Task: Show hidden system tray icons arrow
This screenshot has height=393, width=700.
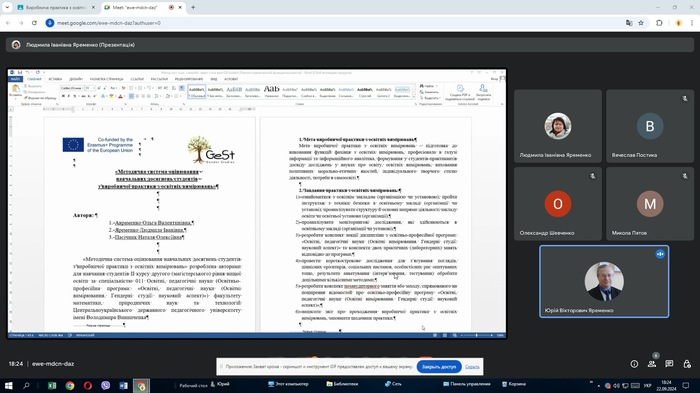Action: (x=599, y=385)
